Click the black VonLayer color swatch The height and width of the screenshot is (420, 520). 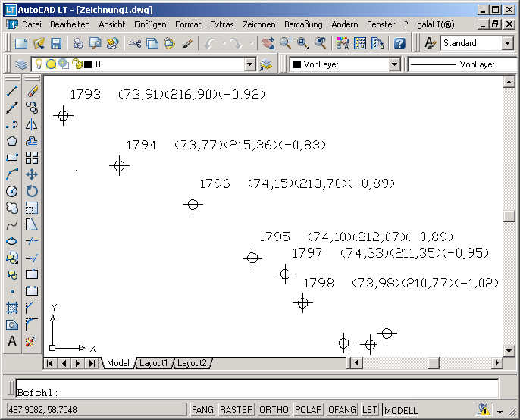pos(297,64)
